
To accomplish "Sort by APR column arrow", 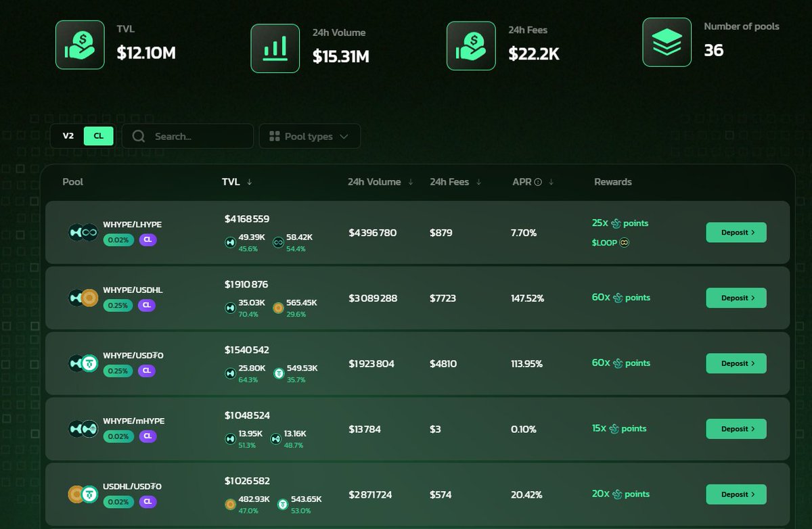I will pos(551,182).
